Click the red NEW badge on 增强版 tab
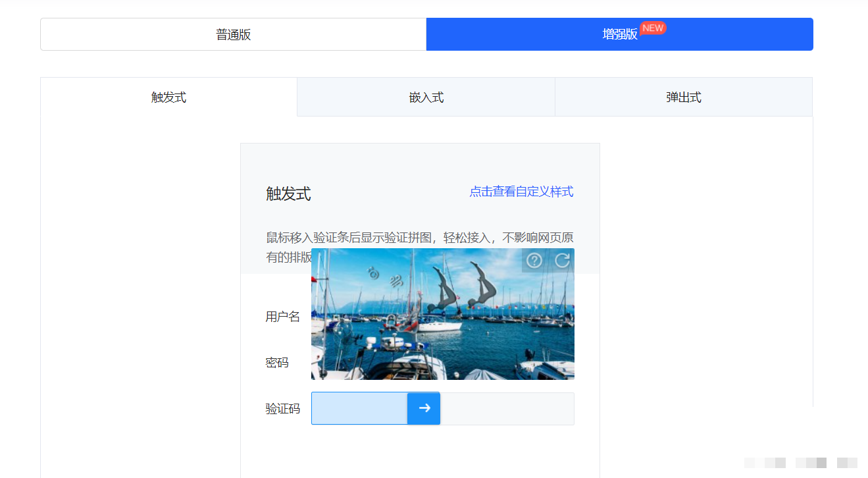The width and height of the screenshot is (868, 478). point(652,28)
